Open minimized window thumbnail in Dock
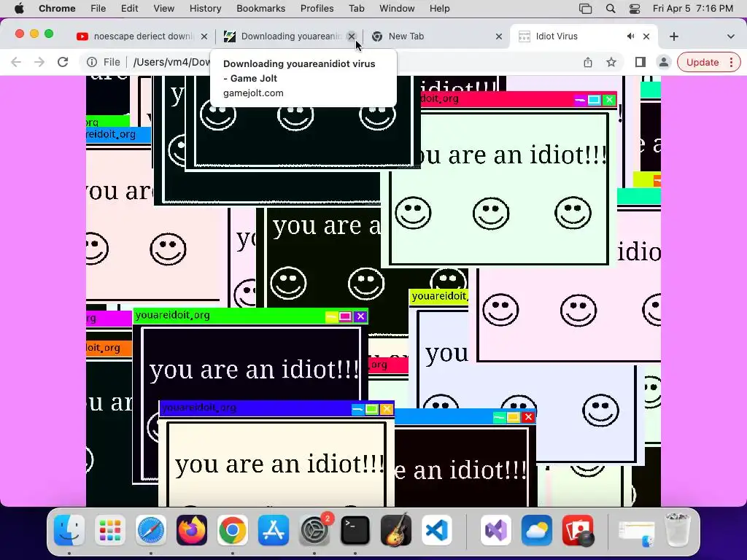Image resolution: width=747 pixels, height=560 pixels. (636, 532)
